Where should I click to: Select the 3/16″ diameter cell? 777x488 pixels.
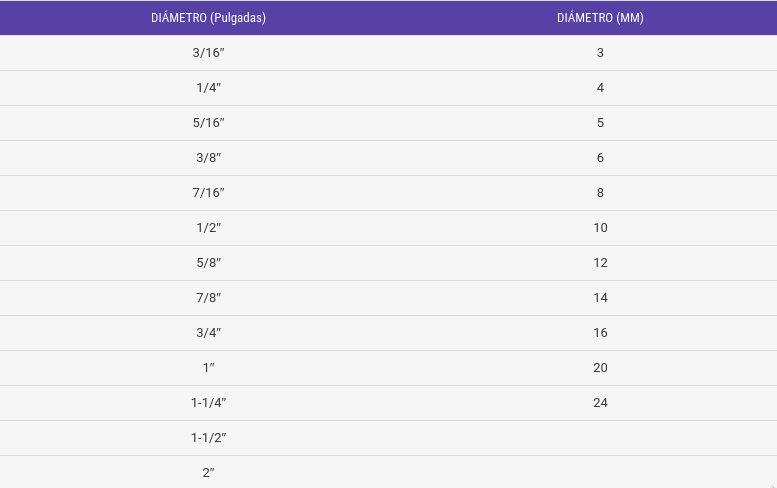click(208, 53)
